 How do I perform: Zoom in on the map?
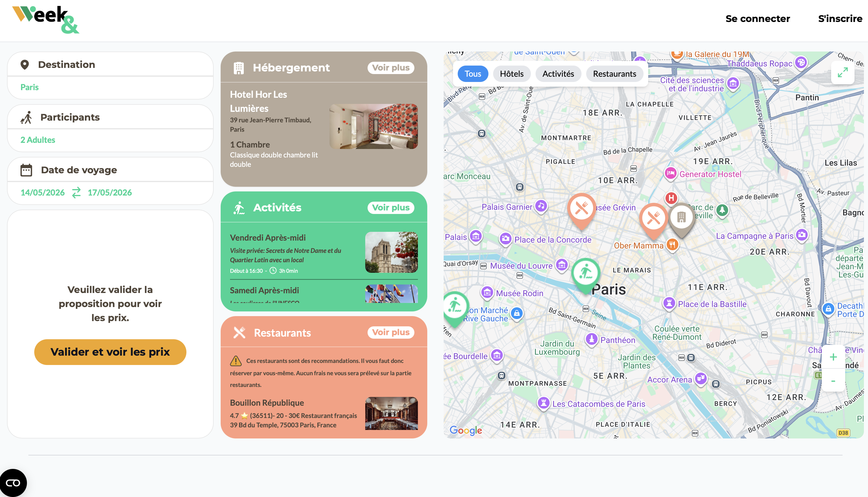(x=833, y=357)
